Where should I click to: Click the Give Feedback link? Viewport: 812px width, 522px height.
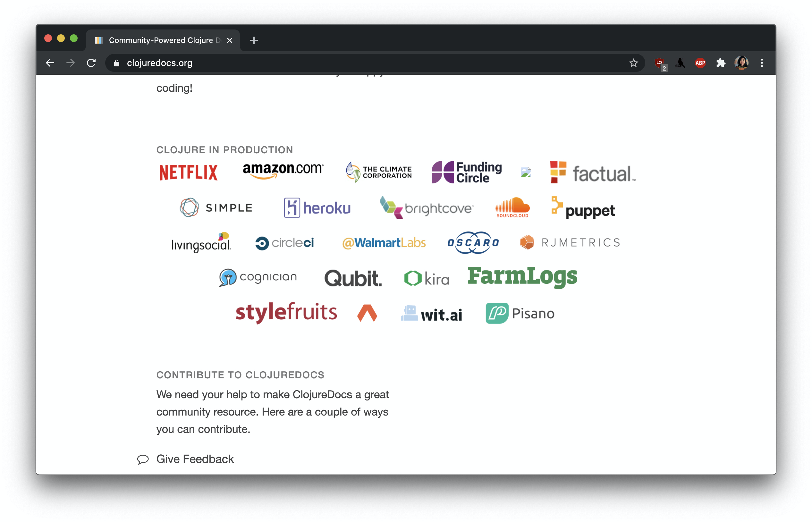(194, 459)
